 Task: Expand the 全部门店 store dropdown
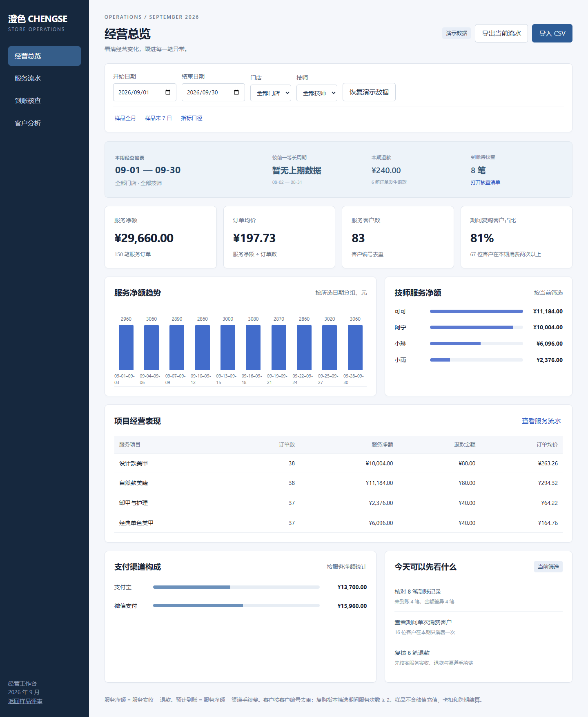point(271,93)
